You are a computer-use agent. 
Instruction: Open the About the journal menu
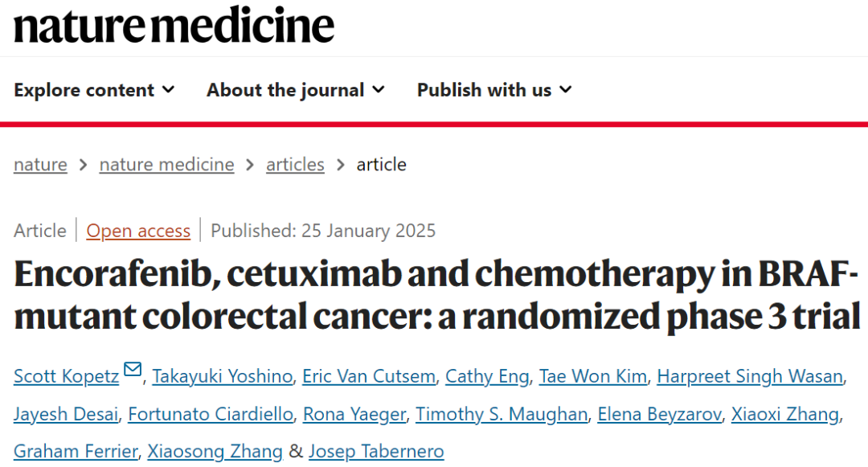296,90
